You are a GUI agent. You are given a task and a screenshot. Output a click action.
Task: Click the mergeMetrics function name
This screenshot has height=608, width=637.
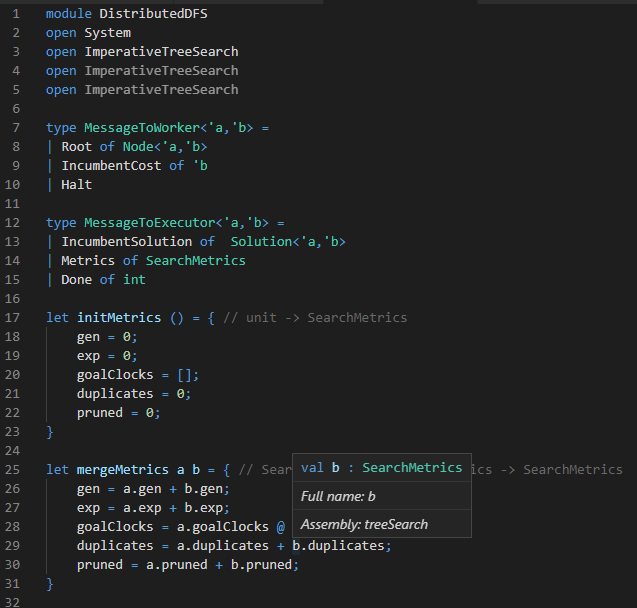click(x=122, y=469)
